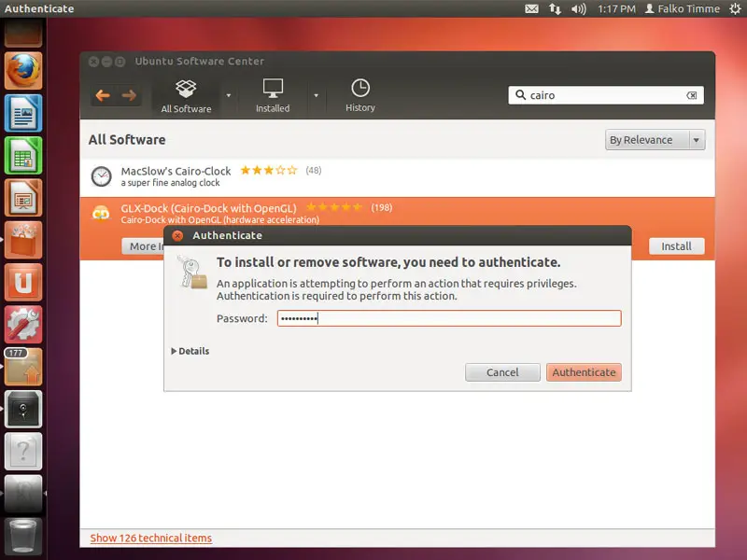Open System Settings from the launcher
747x560 pixels.
23,324
